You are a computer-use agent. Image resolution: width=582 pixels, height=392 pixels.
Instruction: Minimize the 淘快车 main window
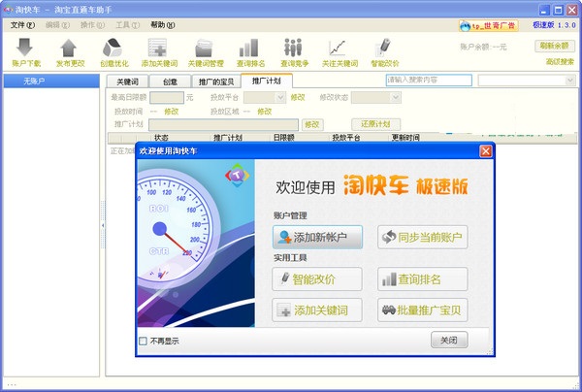tap(544, 10)
